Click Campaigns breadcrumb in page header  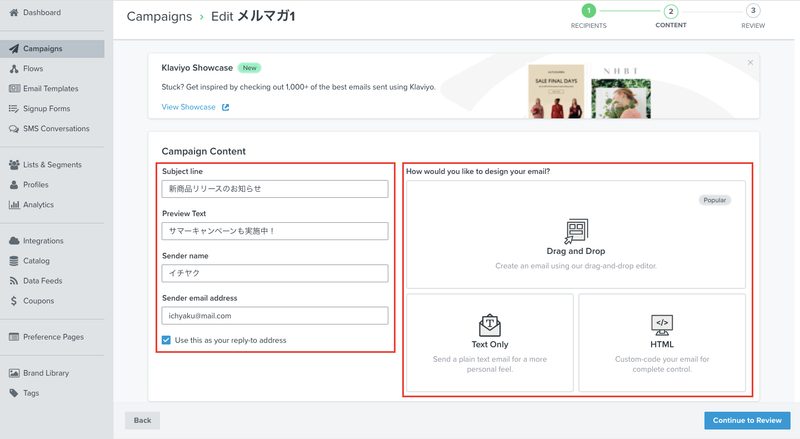tap(159, 16)
